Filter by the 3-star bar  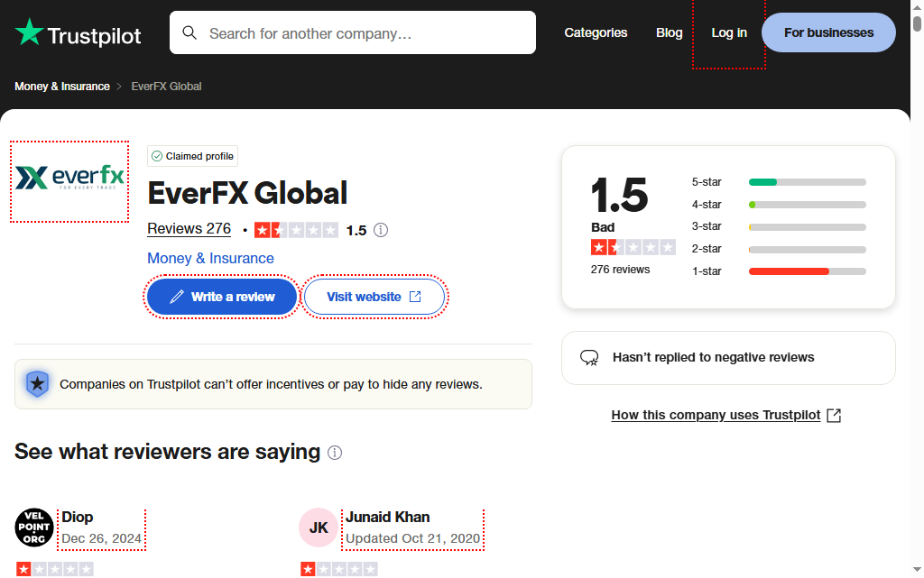coord(779,226)
